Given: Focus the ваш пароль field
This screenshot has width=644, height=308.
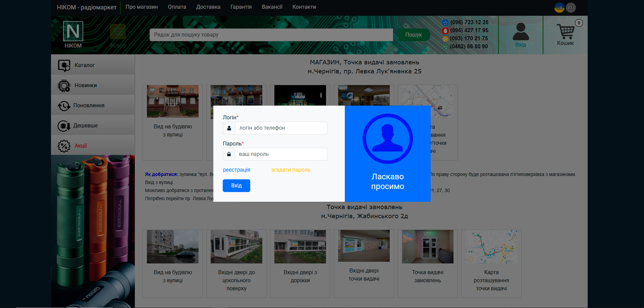Looking at the screenshot, I should (x=281, y=154).
